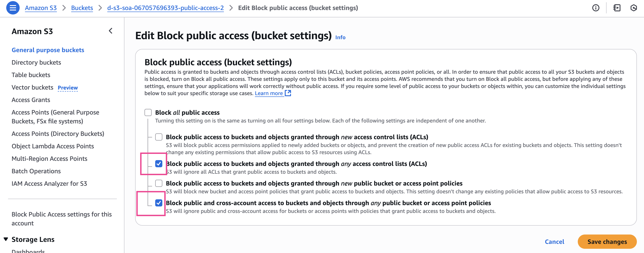Image resolution: width=644 pixels, height=253 pixels.
Task: Open Batch Operations in sidebar
Action: [36, 171]
